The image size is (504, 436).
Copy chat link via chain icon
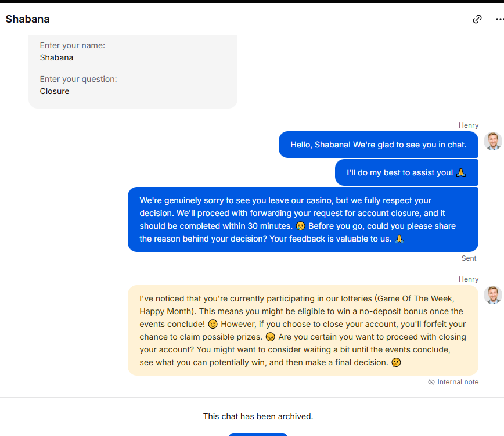pyautogui.click(x=477, y=19)
